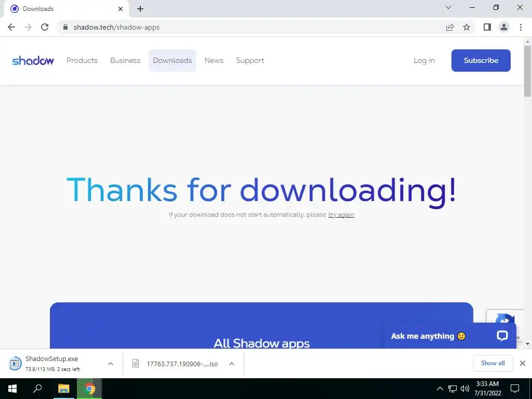Bookmark this page with the star
The width and height of the screenshot is (532, 399).
tap(467, 27)
